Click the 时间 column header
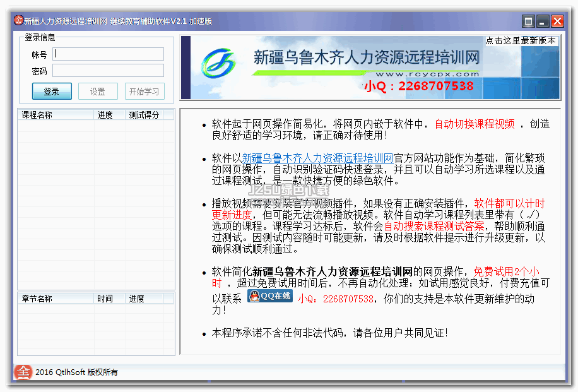 point(110,299)
